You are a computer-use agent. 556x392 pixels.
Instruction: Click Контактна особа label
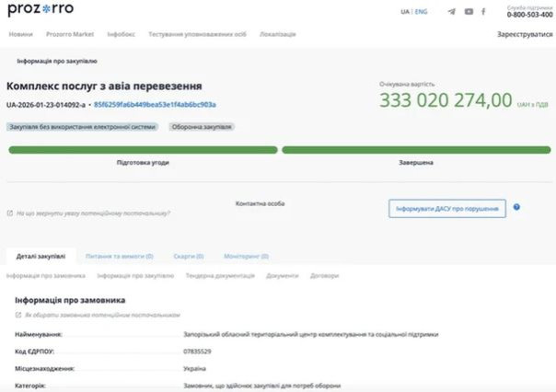[x=260, y=203]
